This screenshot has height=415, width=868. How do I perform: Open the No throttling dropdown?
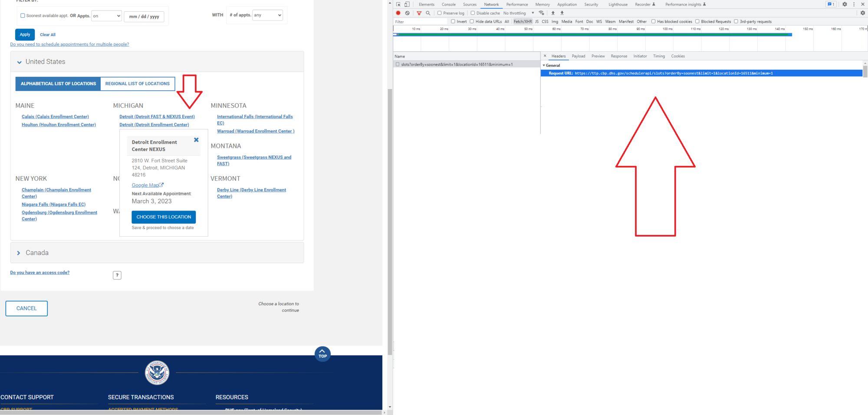(519, 13)
